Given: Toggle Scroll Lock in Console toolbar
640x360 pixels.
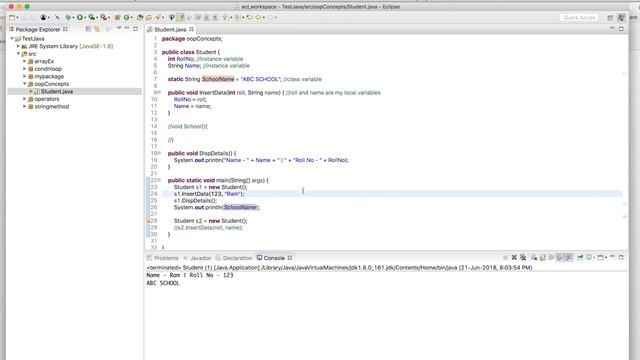Looking at the screenshot, I should coord(542,258).
